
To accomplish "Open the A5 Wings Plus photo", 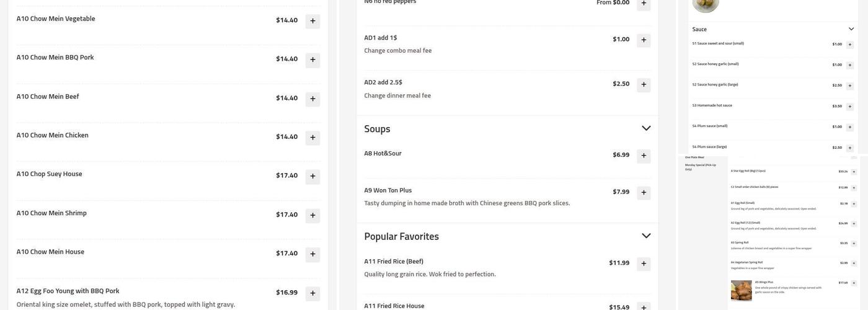I will pos(741,290).
